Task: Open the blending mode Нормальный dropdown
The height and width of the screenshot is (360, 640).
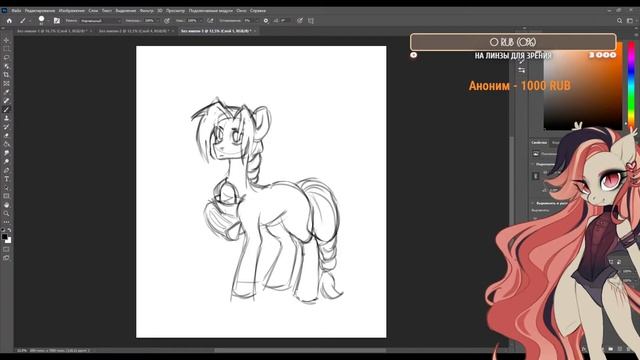Action: point(100,20)
